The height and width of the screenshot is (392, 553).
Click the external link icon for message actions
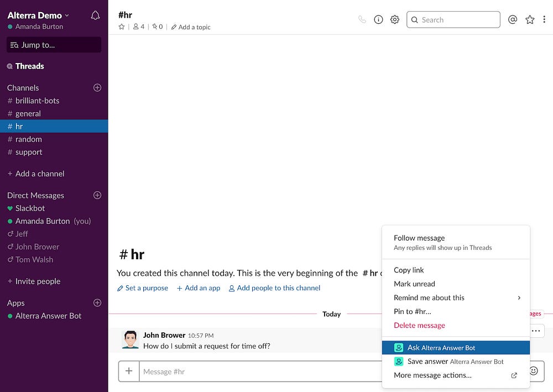coord(514,375)
